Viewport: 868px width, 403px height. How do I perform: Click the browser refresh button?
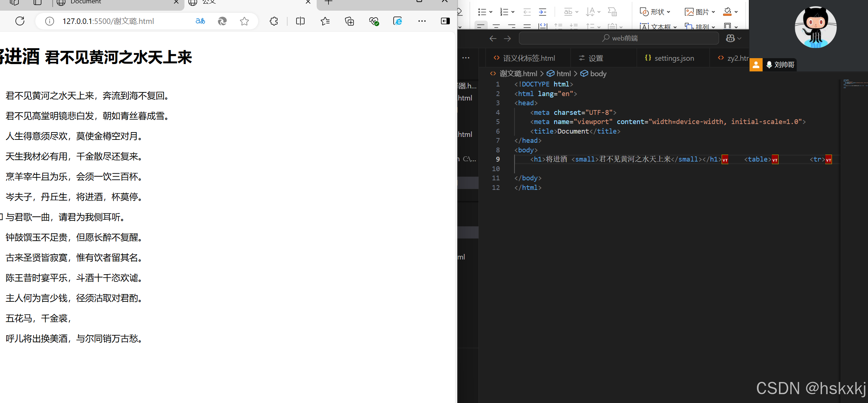click(20, 21)
